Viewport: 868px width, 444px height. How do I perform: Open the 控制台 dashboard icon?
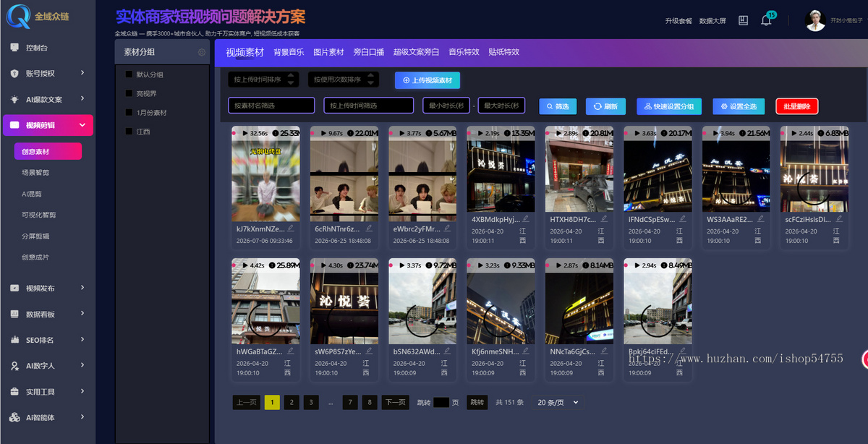14,48
